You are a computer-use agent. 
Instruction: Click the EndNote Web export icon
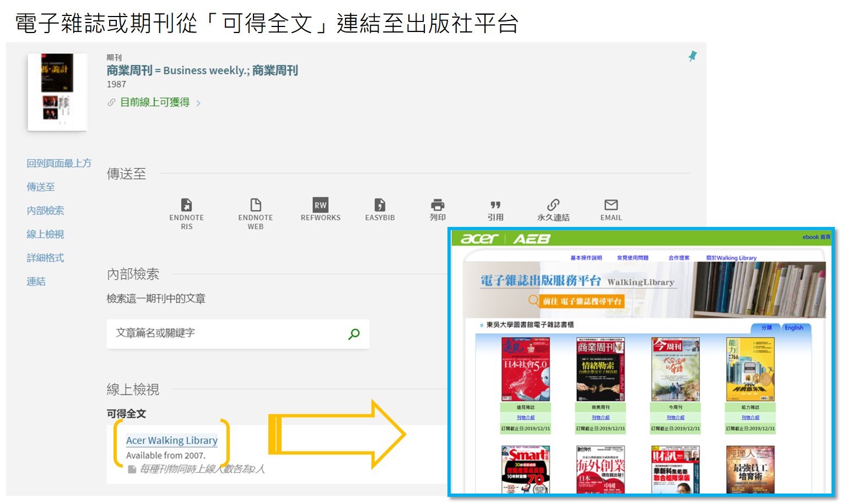coord(255,205)
